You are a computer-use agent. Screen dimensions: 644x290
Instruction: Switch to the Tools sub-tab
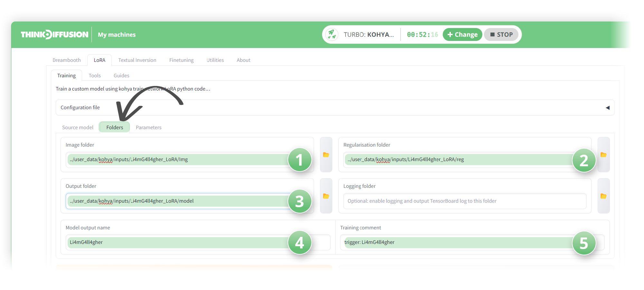95,75
